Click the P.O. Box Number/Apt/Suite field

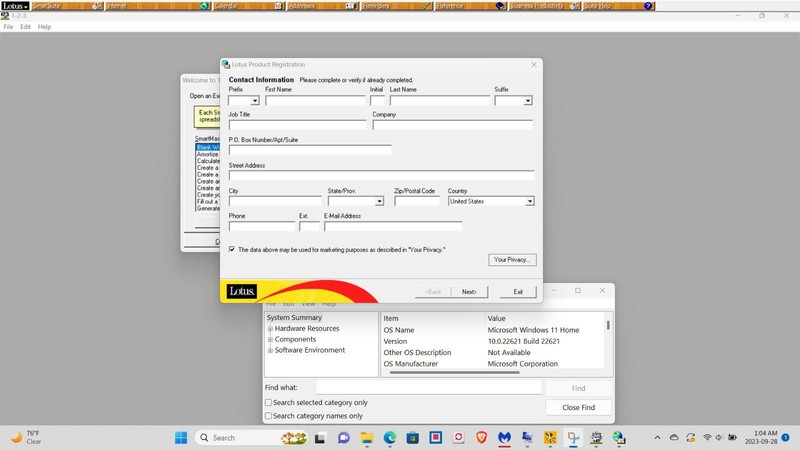point(310,150)
